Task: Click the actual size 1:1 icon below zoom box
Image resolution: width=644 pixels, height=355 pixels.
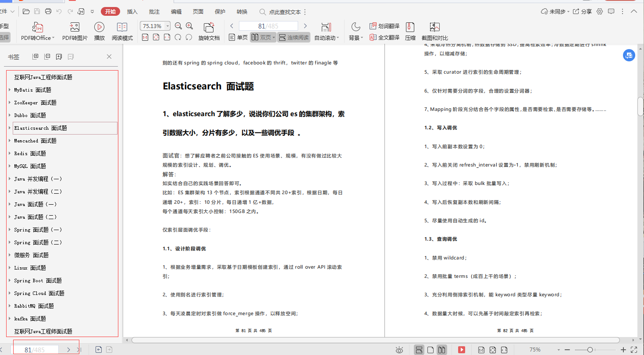Action: point(145,37)
